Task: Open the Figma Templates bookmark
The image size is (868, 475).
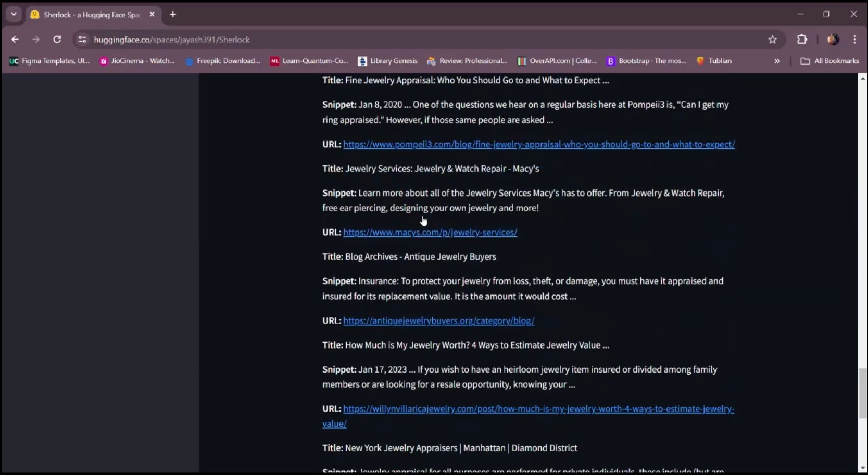Action: tap(49, 61)
